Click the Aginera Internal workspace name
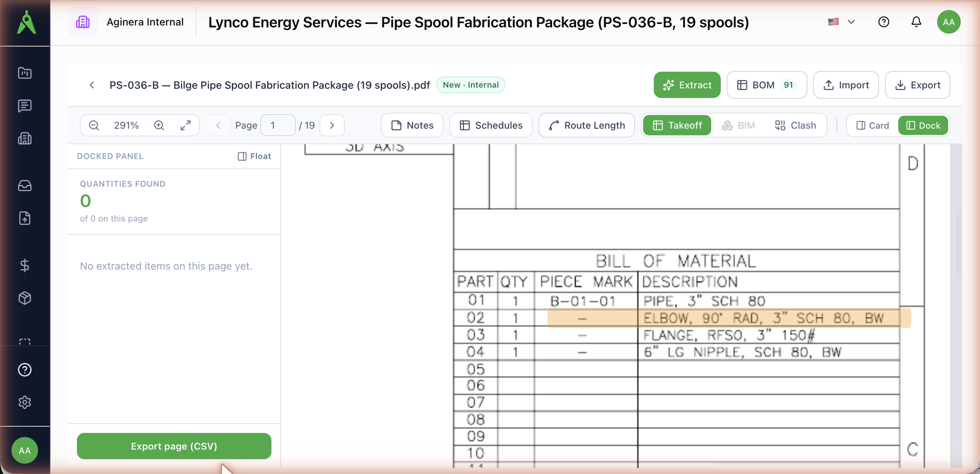Viewport: 980px width, 474px height. coord(145,22)
